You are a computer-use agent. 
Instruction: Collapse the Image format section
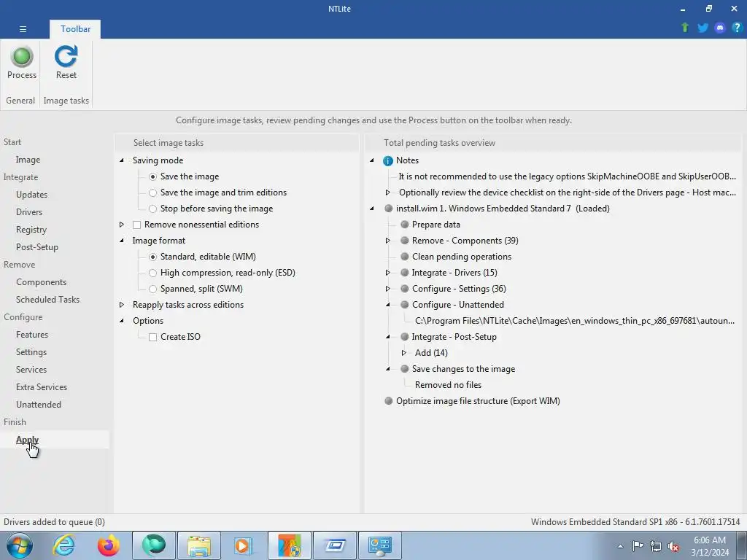(x=122, y=241)
